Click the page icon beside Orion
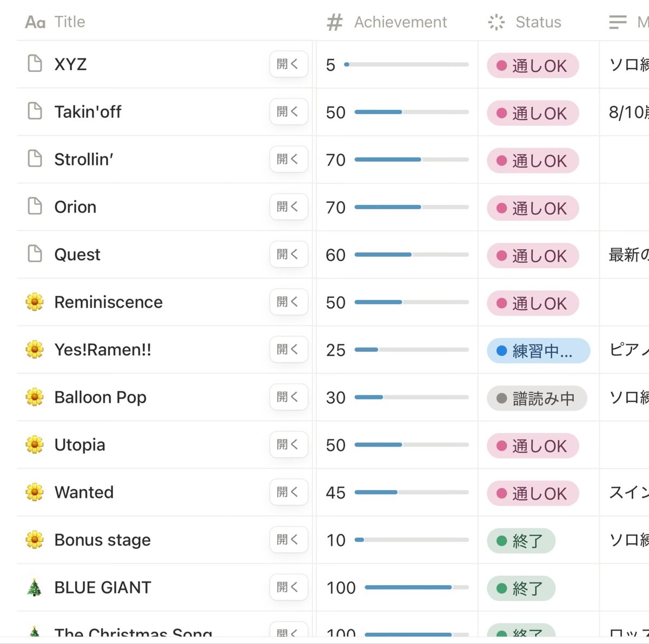649x644 pixels. pyautogui.click(x=35, y=207)
